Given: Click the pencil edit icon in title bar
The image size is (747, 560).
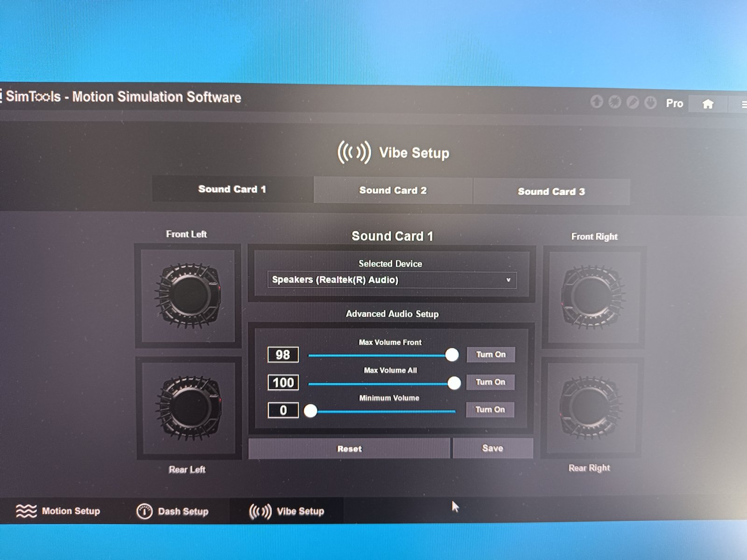Looking at the screenshot, I should (633, 102).
